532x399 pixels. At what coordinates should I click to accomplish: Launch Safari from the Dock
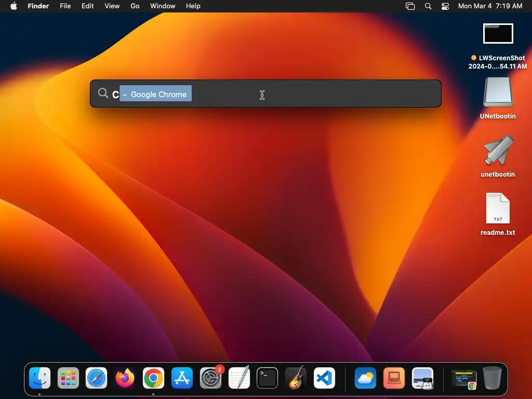[x=96, y=378]
